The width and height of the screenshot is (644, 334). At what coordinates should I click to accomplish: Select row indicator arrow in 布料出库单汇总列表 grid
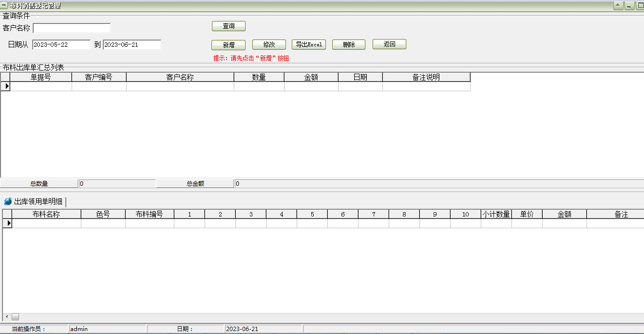tap(5, 86)
